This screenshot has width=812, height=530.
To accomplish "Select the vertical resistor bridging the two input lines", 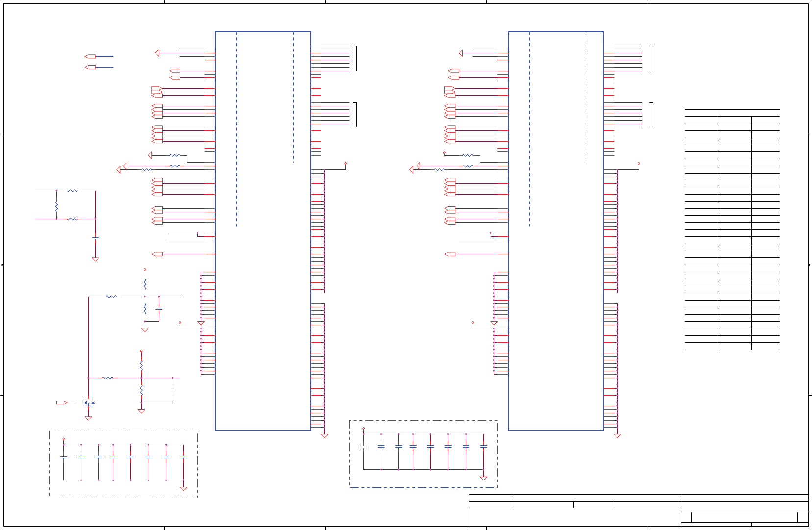I will 56,206.
